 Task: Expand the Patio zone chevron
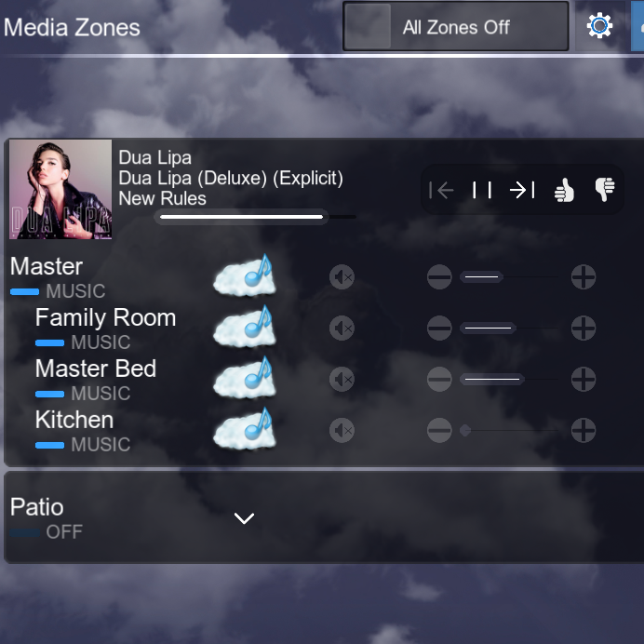tap(244, 518)
